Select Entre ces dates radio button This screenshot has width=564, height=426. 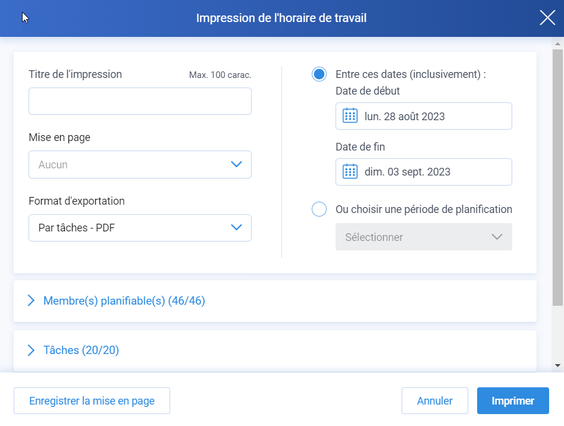pos(319,74)
